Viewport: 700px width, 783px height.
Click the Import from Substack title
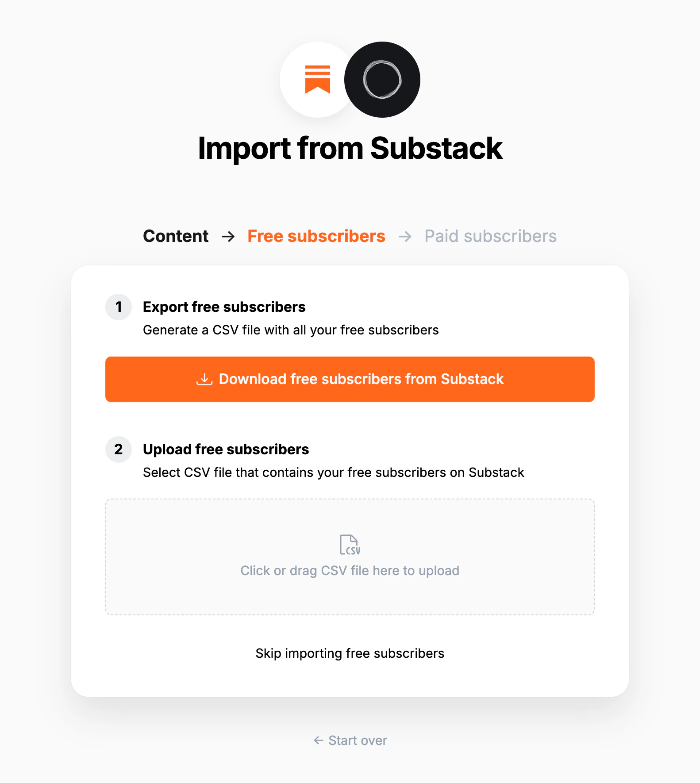click(x=350, y=148)
